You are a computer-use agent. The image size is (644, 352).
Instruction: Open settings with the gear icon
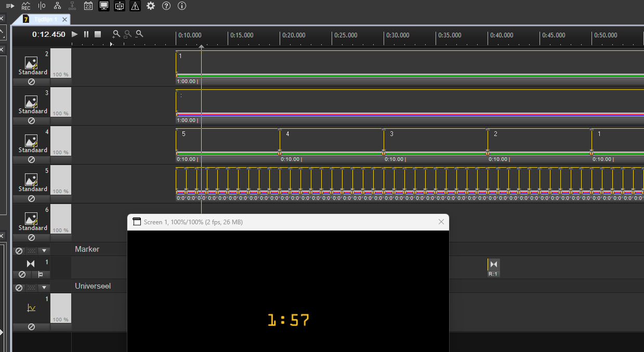[x=151, y=6]
